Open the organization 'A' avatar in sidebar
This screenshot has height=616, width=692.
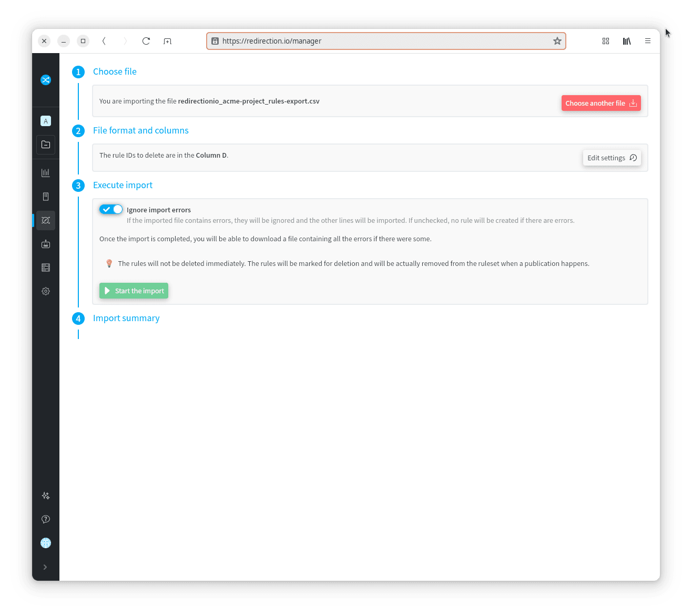click(x=46, y=121)
